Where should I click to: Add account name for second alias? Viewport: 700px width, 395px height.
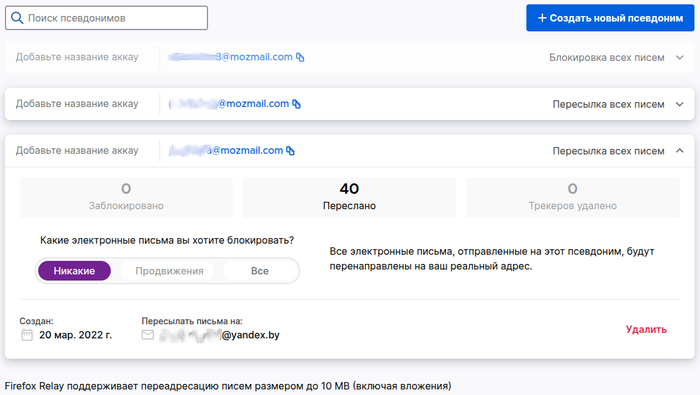click(77, 104)
